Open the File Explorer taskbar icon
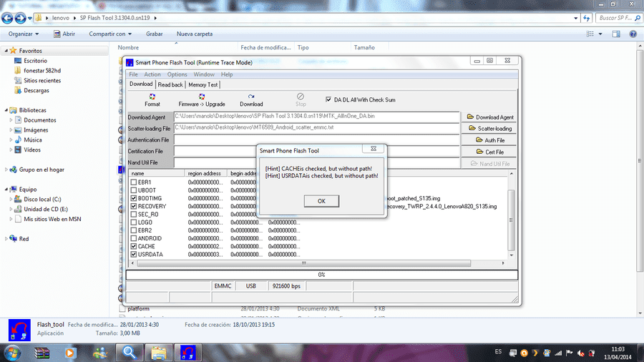The height and width of the screenshot is (362, 644). pos(159,353)
